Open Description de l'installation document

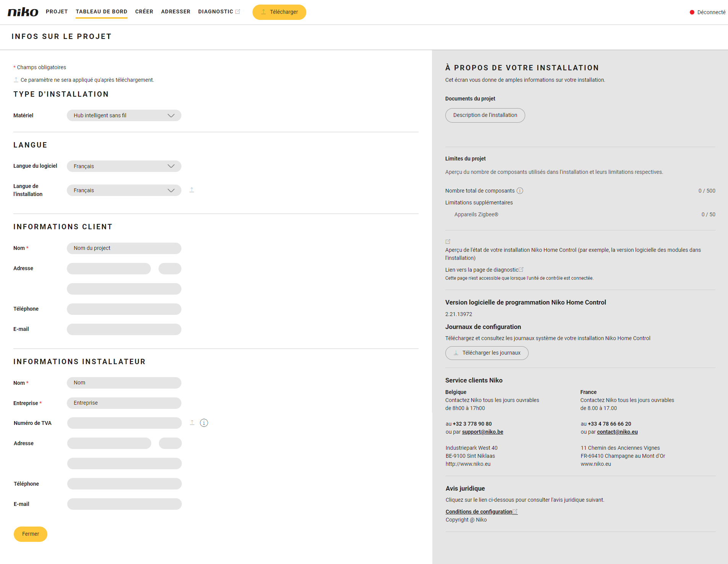(485, 115)
